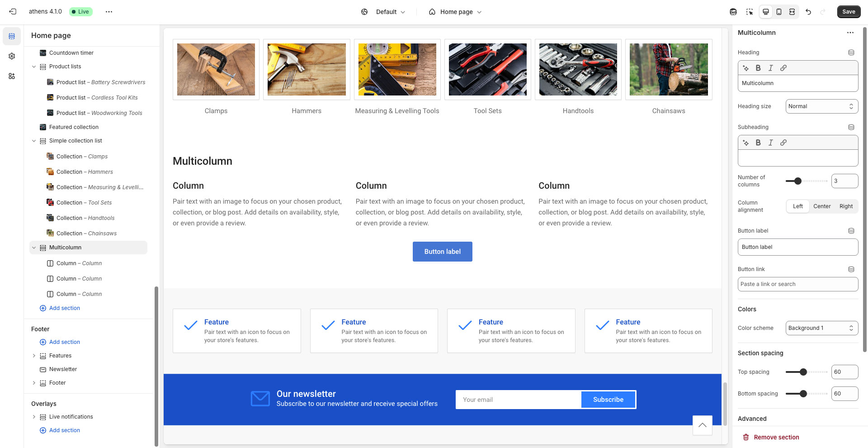Open the Color scheme dropdown
The image size is (868, 448).
(821, 328)
